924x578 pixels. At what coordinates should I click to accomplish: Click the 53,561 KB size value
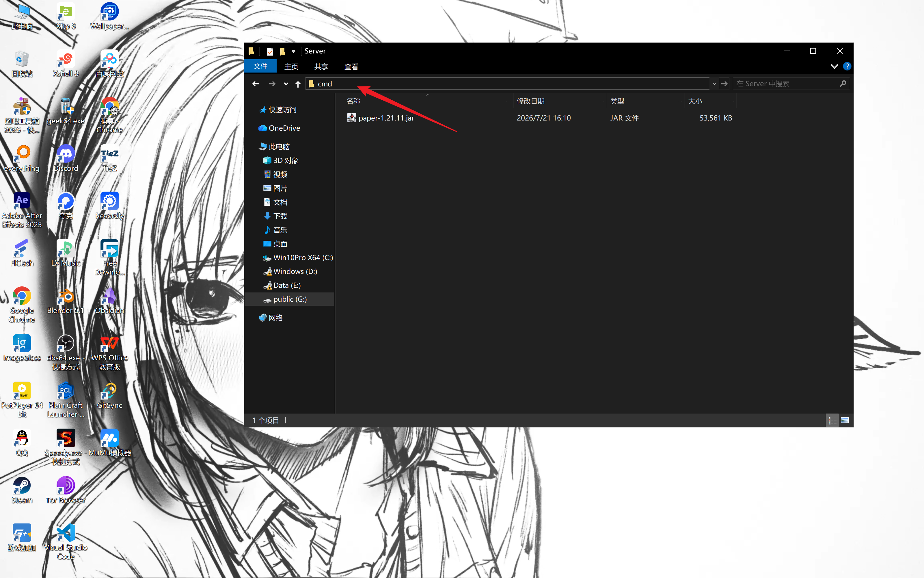click(x=716, y=118)
